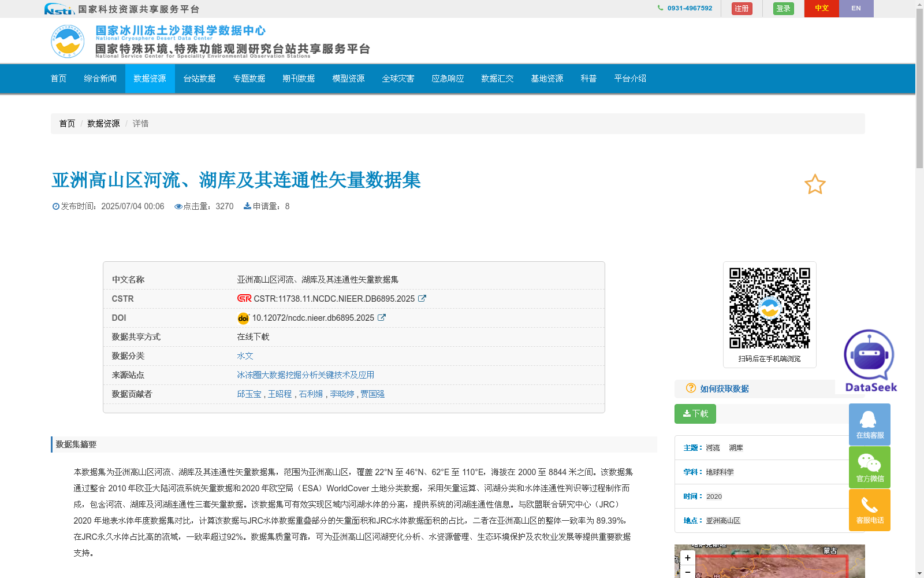The width and height of the screenshot is (924, 578).
Task: Click the dataset title heading
Action: pyautogui.click(x=236, y=180)
